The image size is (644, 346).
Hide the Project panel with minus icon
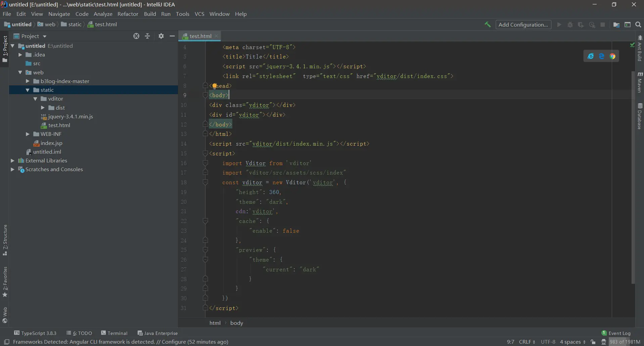click(x=172, y=36)
